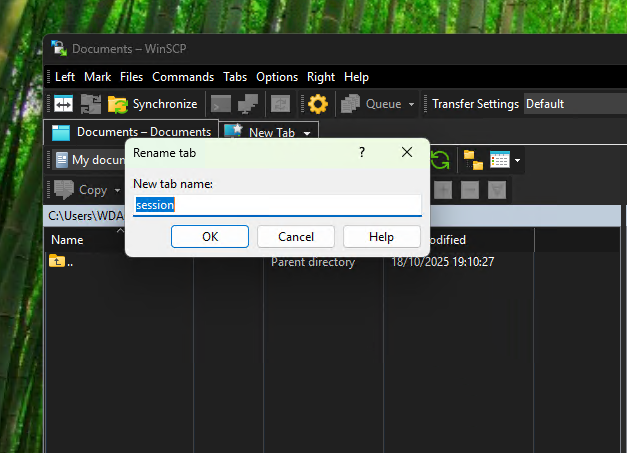Click the Compare Directories icon

point(64,104)
